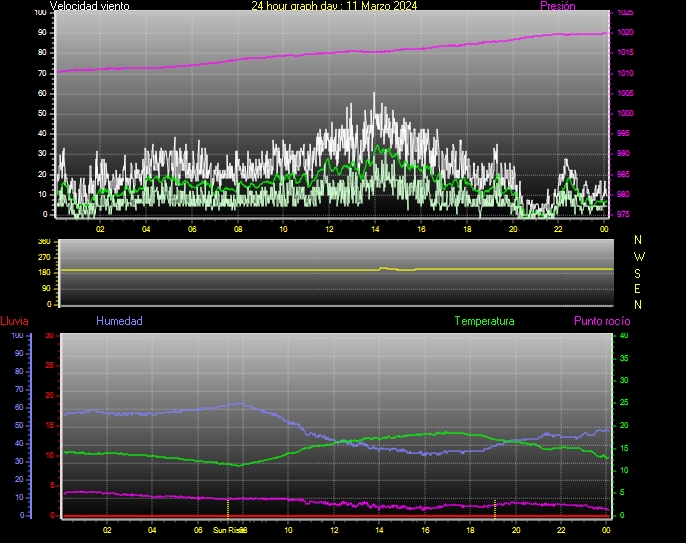Click the magenta "Punto rocío" label

(x=602, y=321)
